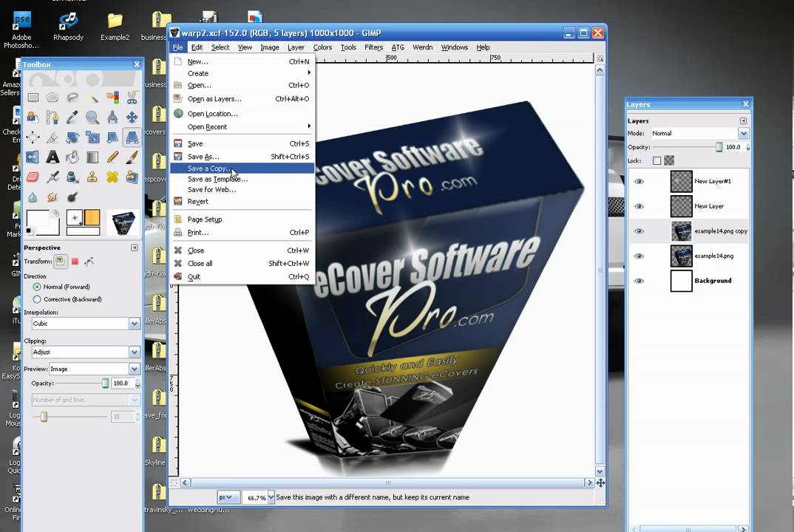Select the Alignment tool
This screenshot has height=532, width=794.
tap(33, 137)
